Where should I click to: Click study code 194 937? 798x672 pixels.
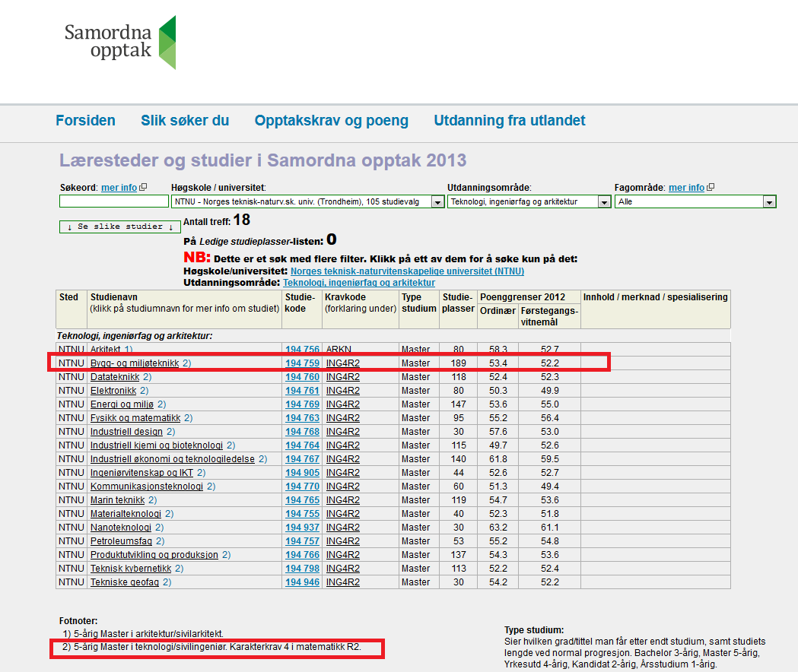point(302,528)
